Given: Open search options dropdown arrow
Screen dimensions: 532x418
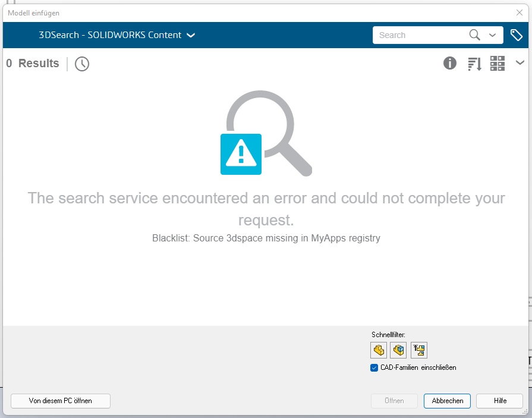Looking at the screenshot, I should [492, 35].
